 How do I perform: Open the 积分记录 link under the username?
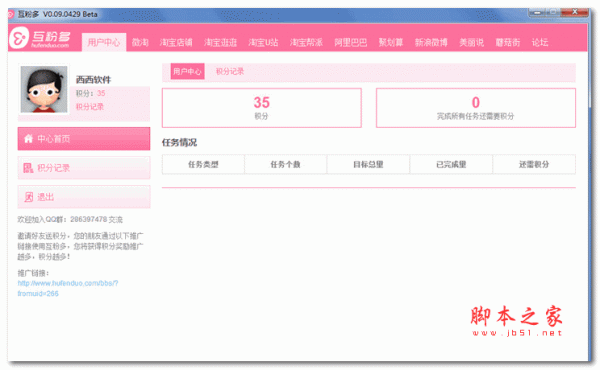click(90, 107)
